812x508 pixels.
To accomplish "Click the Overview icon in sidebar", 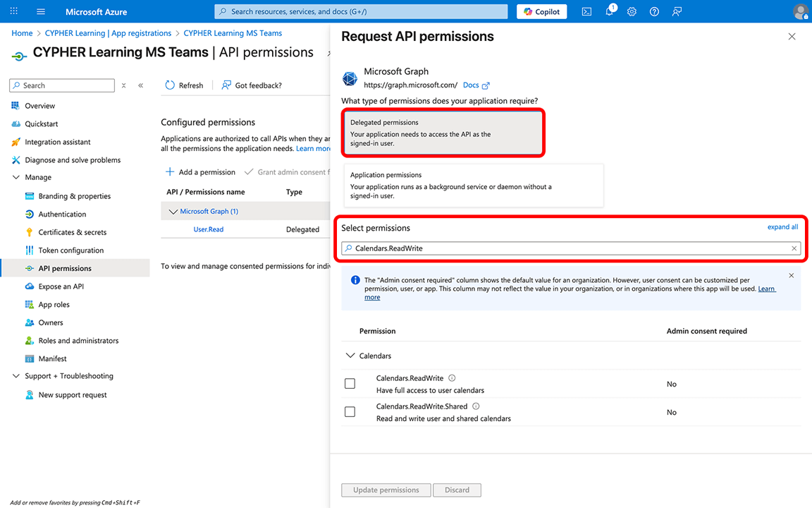I will point(16,106).
